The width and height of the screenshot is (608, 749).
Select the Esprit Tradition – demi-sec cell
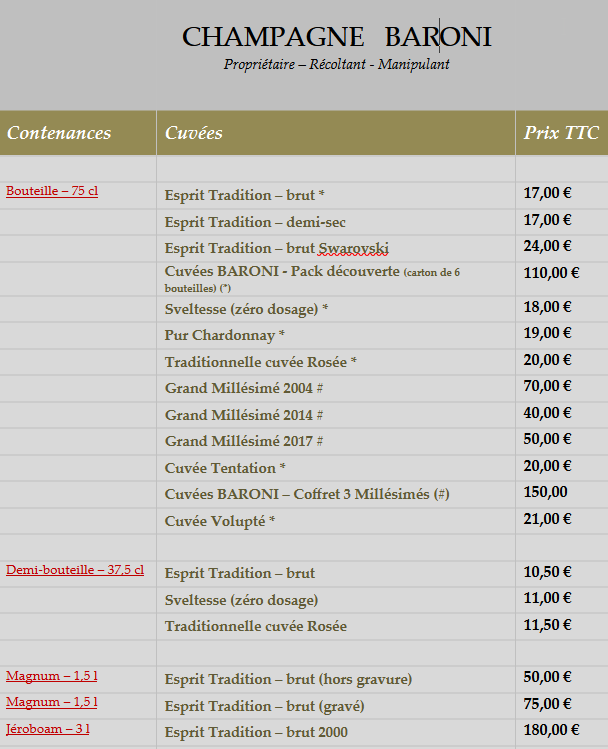[255, 222]
